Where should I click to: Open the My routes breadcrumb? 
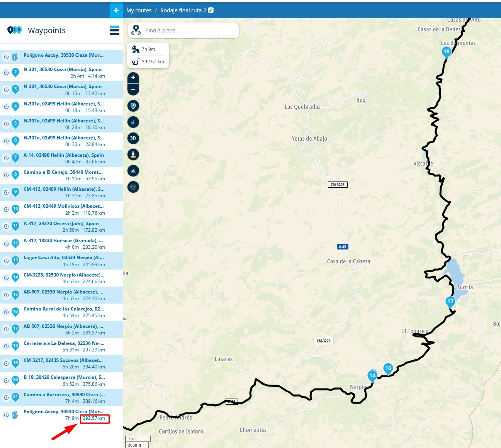point(139,10)
